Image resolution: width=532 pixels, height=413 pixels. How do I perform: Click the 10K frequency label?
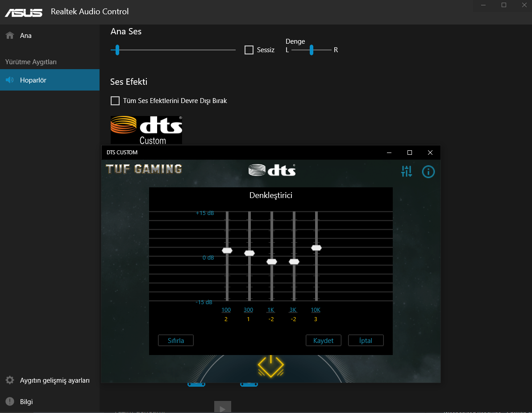316,310
